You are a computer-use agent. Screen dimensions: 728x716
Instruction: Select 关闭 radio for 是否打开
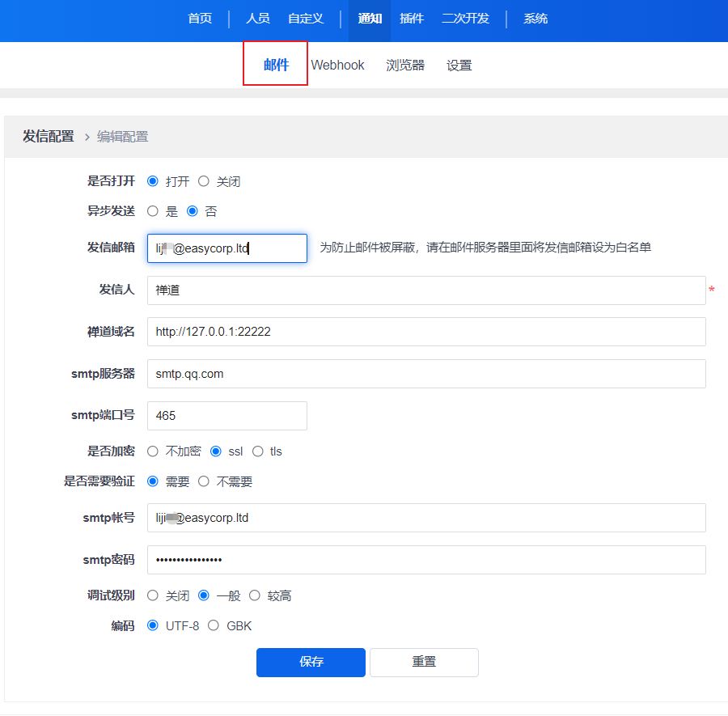coord(204,181)
